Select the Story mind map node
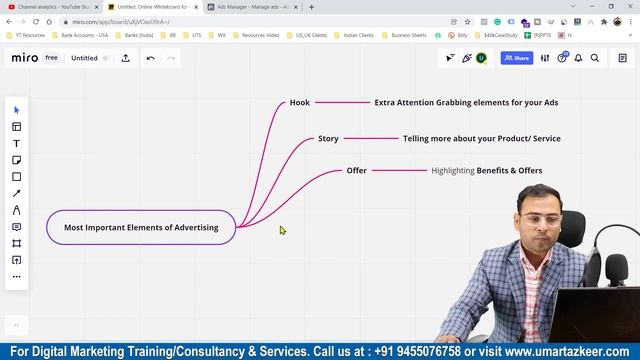This screenshot has height=360, width=640. pyautogui.click(x=328, y=138)
